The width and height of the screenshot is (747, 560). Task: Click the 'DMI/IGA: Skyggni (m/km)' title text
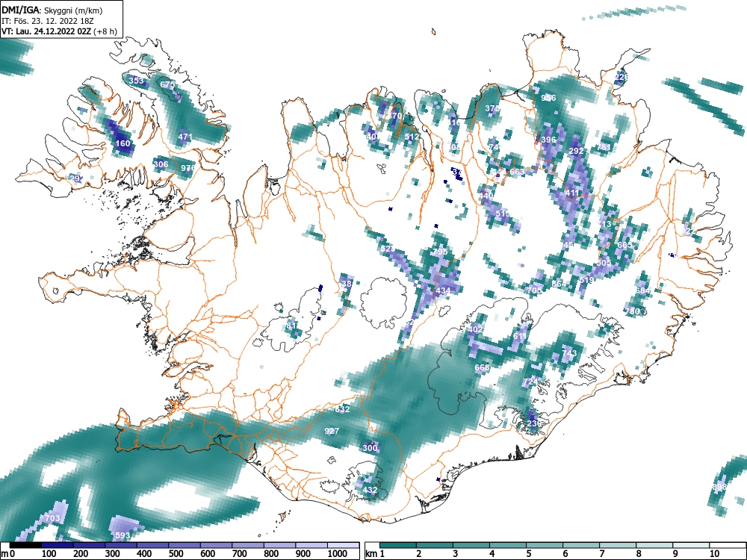point(52,10)
